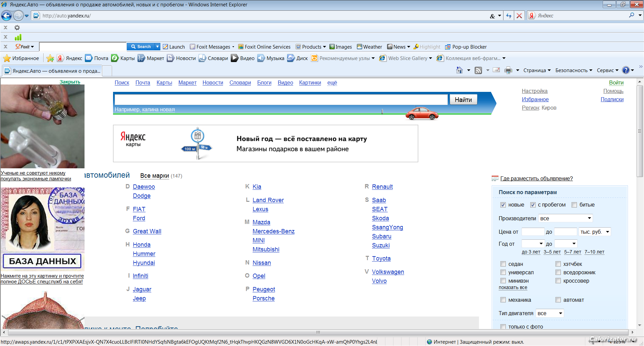
Task: Uncheck the с пробегом checkbox
Action: coord(533,205)
